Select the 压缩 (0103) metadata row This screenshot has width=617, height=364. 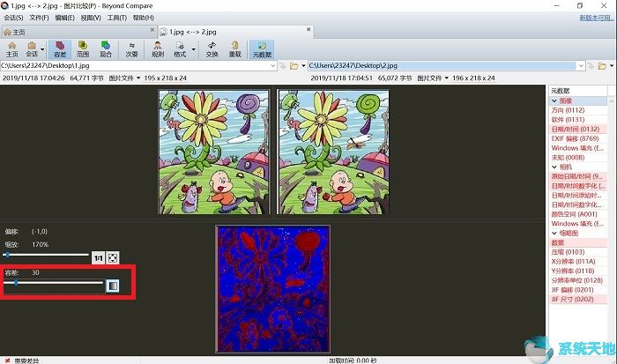pos(577,252)
